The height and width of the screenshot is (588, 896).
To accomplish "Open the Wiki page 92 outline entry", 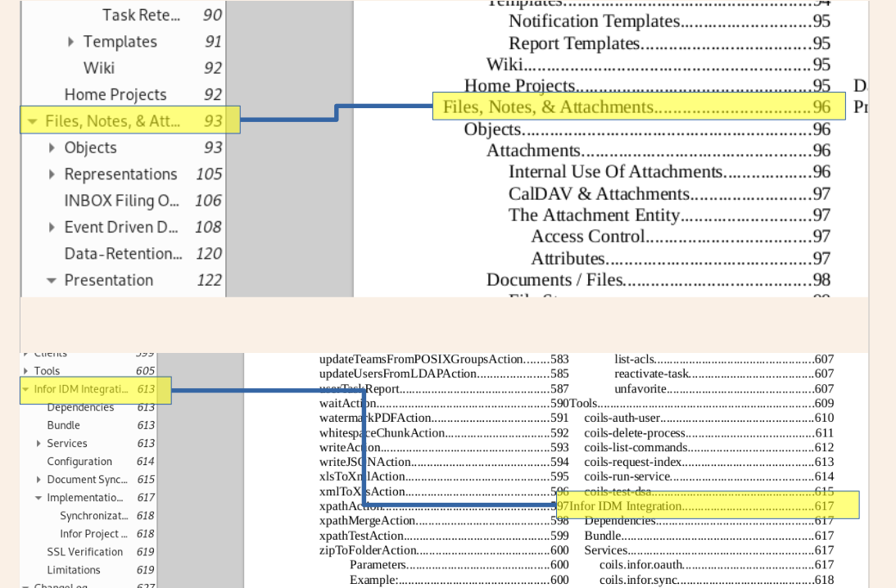I will pos(152,68).
